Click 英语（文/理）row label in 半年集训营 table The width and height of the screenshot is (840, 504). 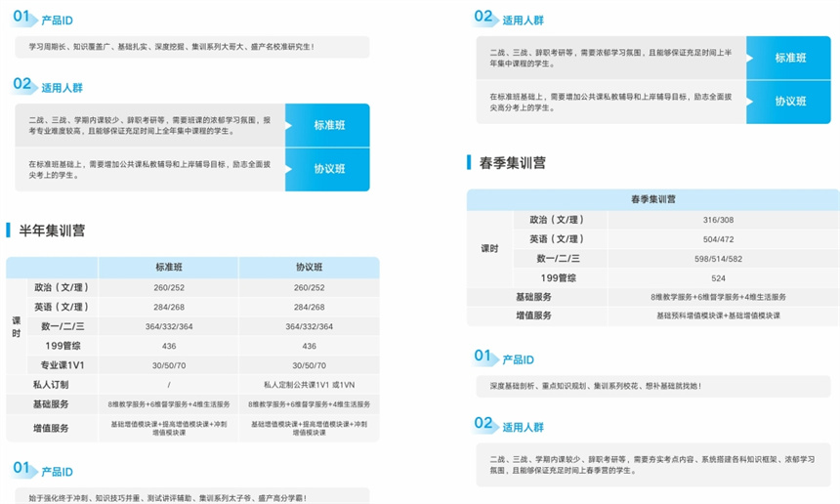[x=62, y=307]
